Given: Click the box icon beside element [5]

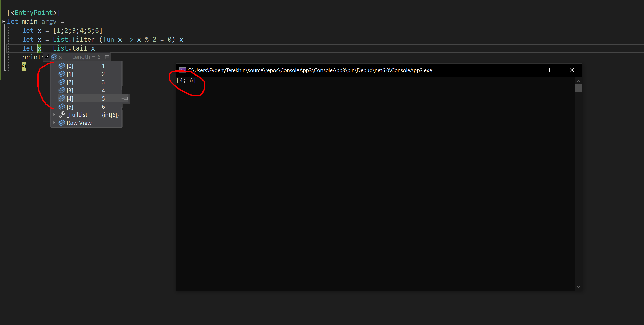Looking at the screenshot, I should [62, 107].
